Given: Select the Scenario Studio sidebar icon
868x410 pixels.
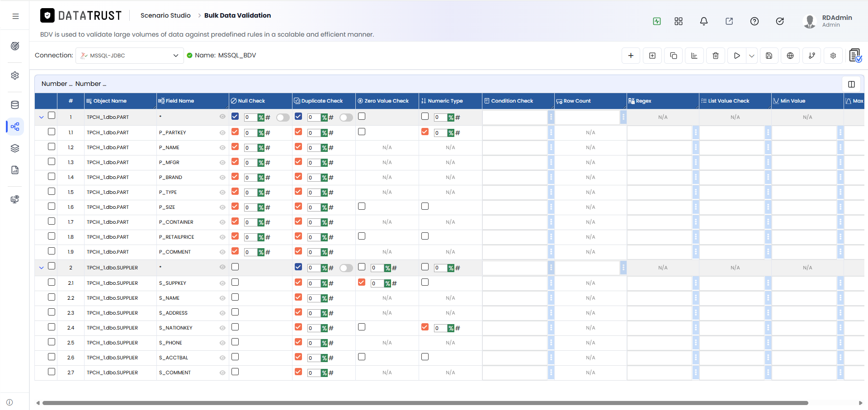Looking at the screenshot, I should [15, 127].
